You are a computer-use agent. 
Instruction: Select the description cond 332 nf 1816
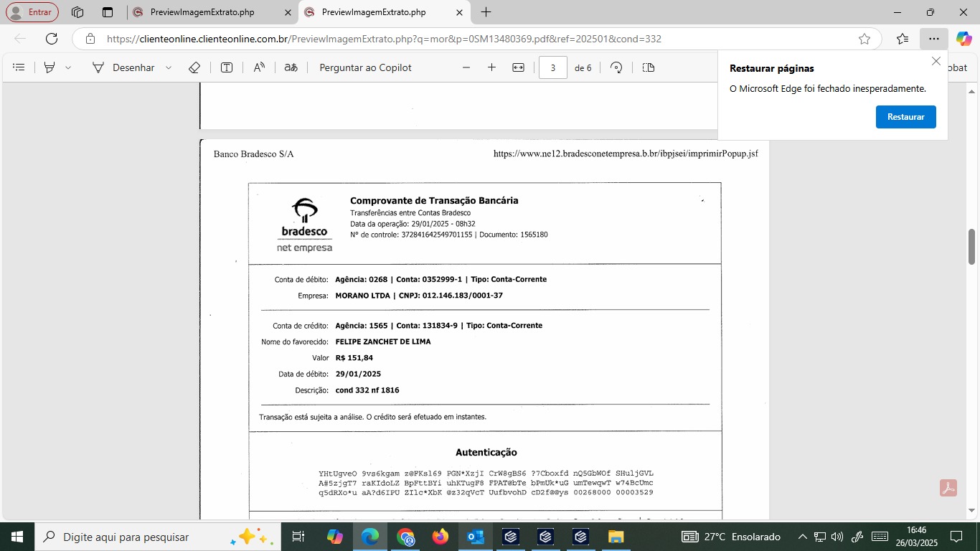click(367, 390)
